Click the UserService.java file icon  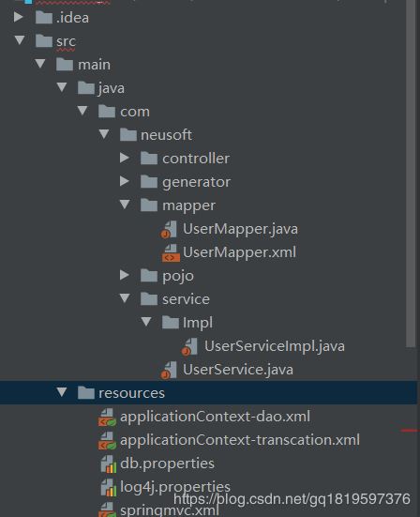[169, 370]
